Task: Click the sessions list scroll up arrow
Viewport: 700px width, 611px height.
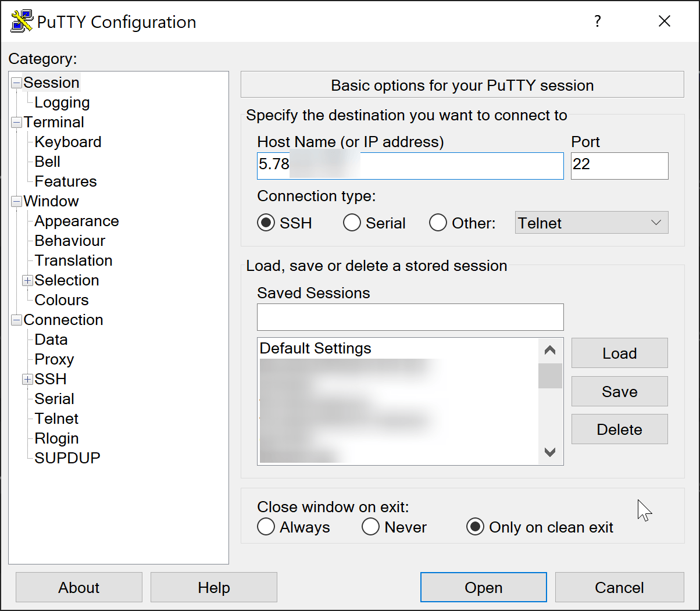Action: pos(550,351)
